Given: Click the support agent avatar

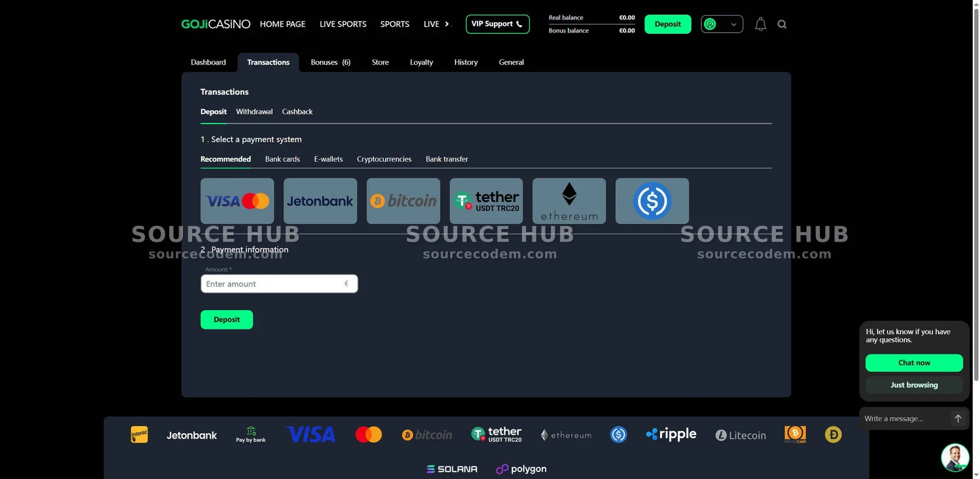Looking at the screenshot, I should [x=955, y=457].
